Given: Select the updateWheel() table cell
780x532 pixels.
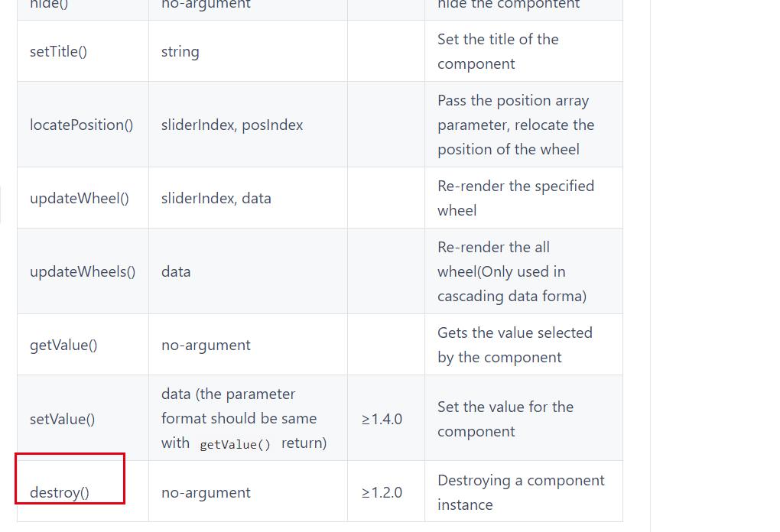Looking at the screenshot, I should pos(79,198).
